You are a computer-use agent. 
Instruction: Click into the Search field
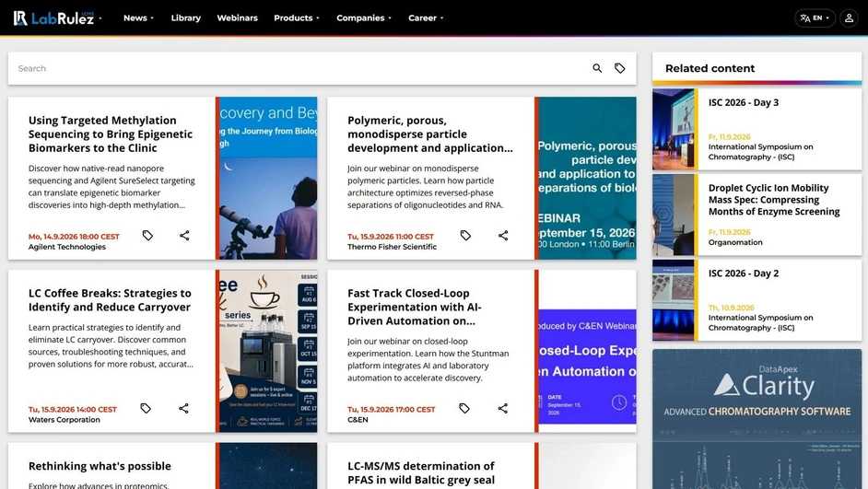pos(299,68)
